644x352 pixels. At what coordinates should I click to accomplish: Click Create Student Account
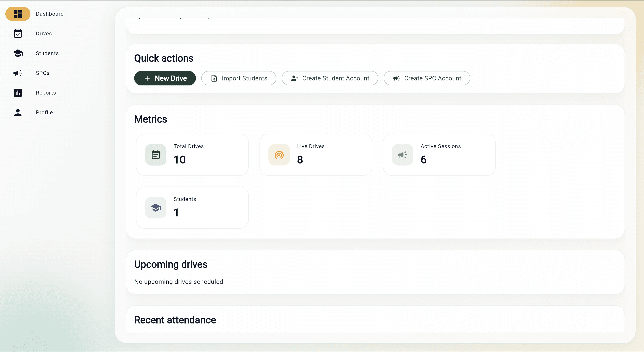(x=329, y=78)
